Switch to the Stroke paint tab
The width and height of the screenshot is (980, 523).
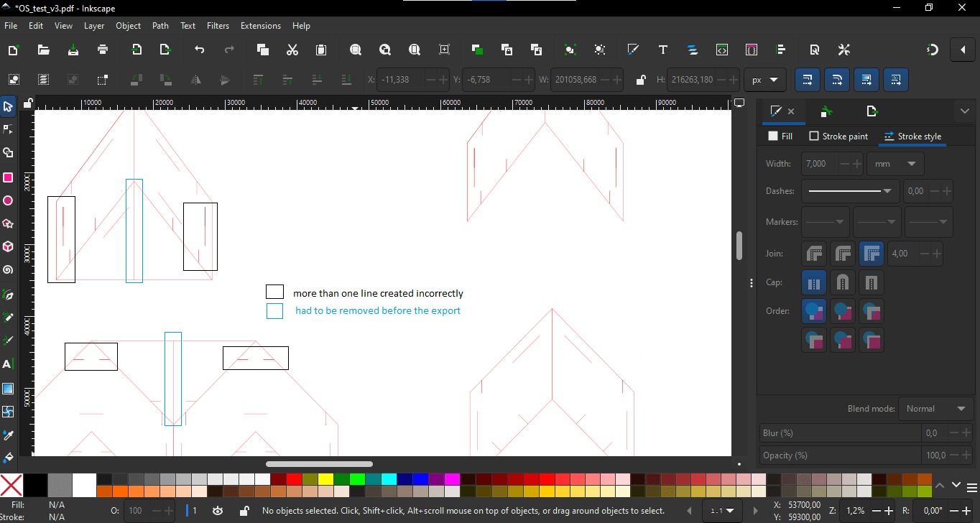pyautogui.click(x=838, y=136)
